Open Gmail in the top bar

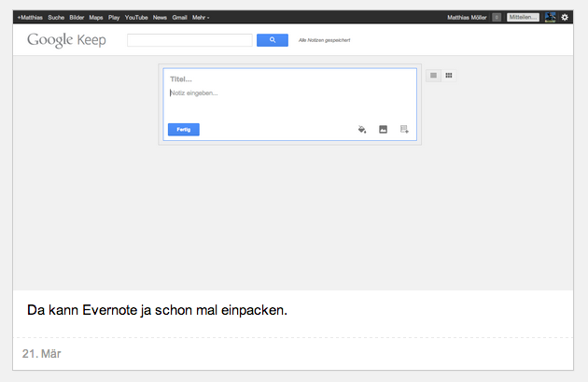tap(179, 17)
